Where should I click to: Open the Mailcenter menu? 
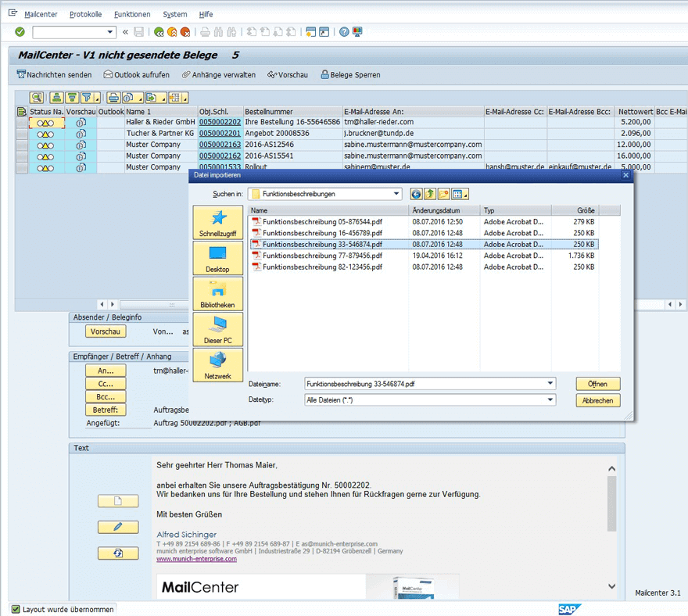[40, 14]
